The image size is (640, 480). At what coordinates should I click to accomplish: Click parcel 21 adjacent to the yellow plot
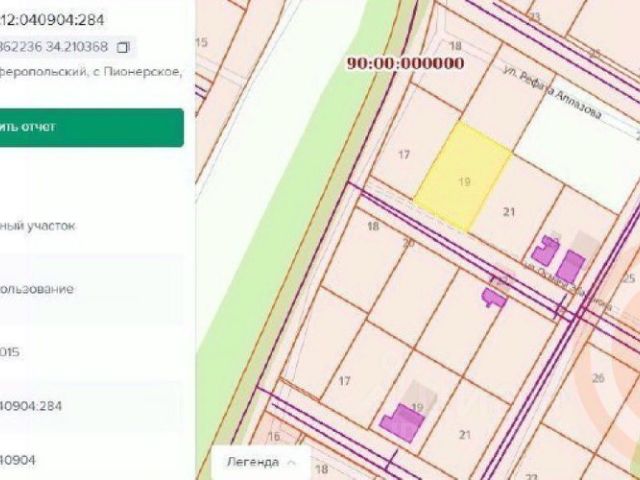click(x=509, y=212)
